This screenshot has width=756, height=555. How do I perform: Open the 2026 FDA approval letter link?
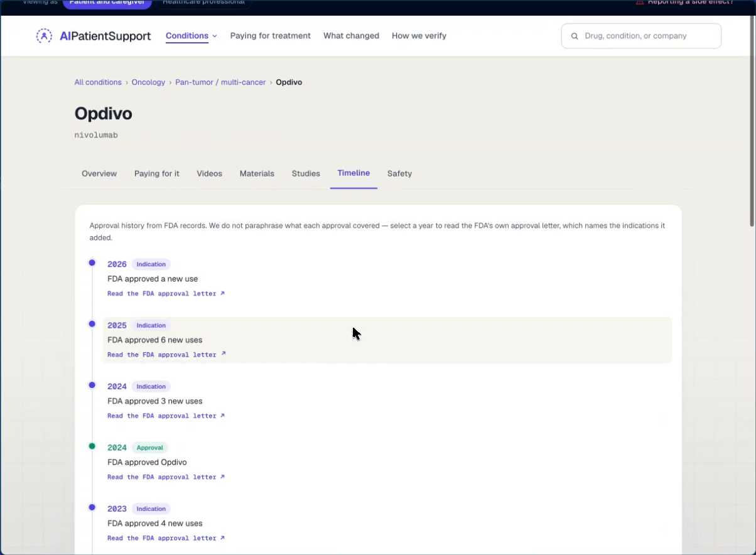click(166, 294)
